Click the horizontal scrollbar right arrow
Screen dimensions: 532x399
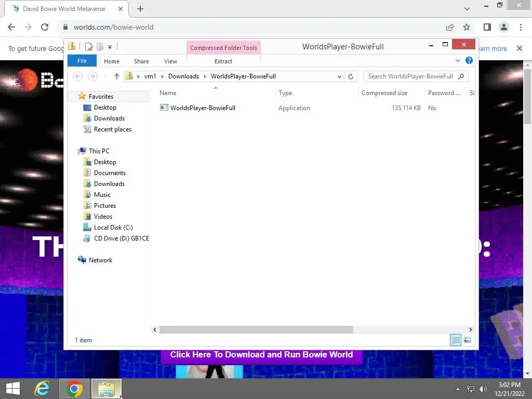(470, 329)
